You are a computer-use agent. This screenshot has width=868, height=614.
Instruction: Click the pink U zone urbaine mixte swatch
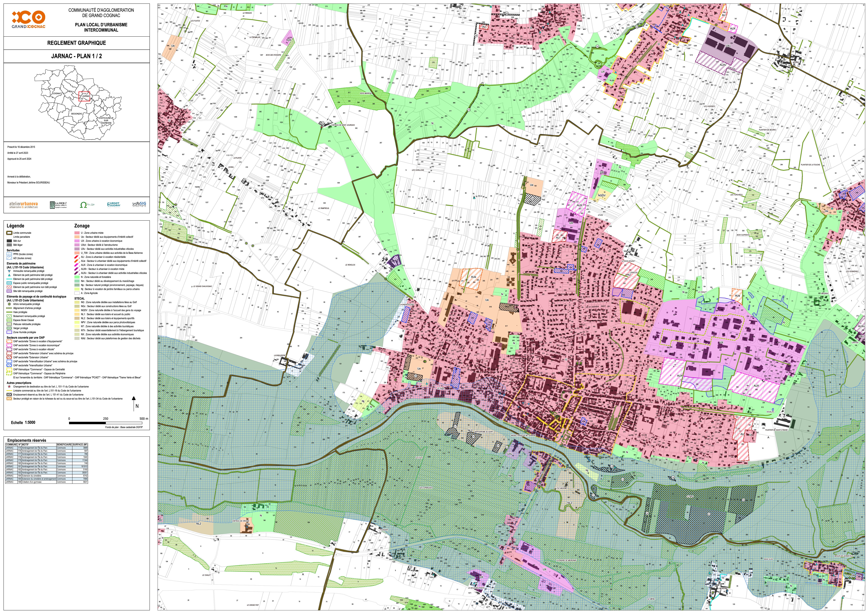click(x=77, y=233)
